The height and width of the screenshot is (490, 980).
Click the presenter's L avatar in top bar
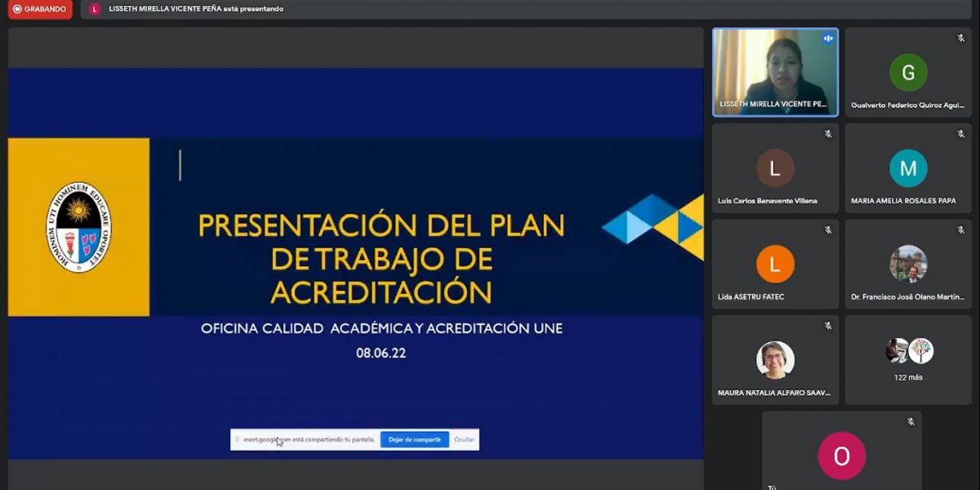coord(95,9)
